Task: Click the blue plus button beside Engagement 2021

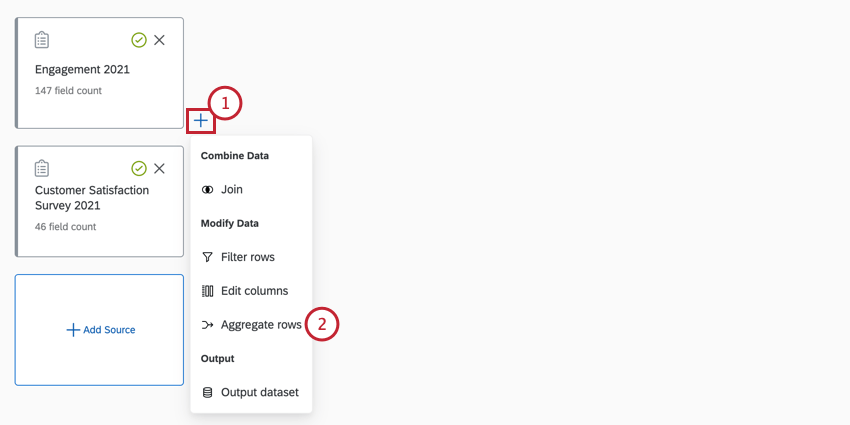Action: tap(201, 120)
